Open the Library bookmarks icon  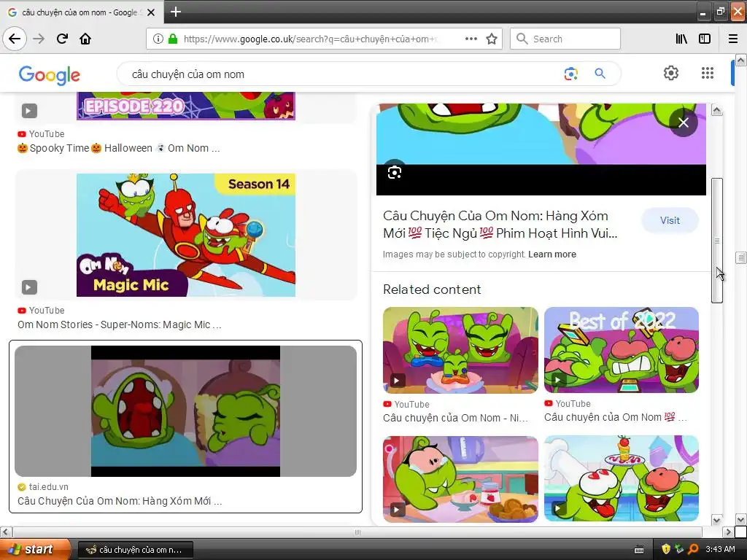click(x=681, y=39)
